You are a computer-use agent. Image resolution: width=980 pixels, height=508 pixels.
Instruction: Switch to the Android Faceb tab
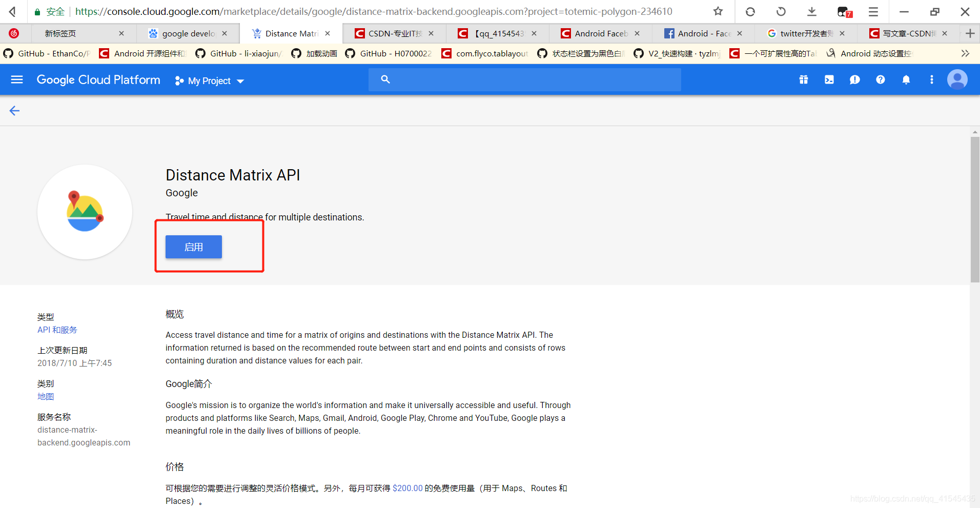(x=601, y=33)
